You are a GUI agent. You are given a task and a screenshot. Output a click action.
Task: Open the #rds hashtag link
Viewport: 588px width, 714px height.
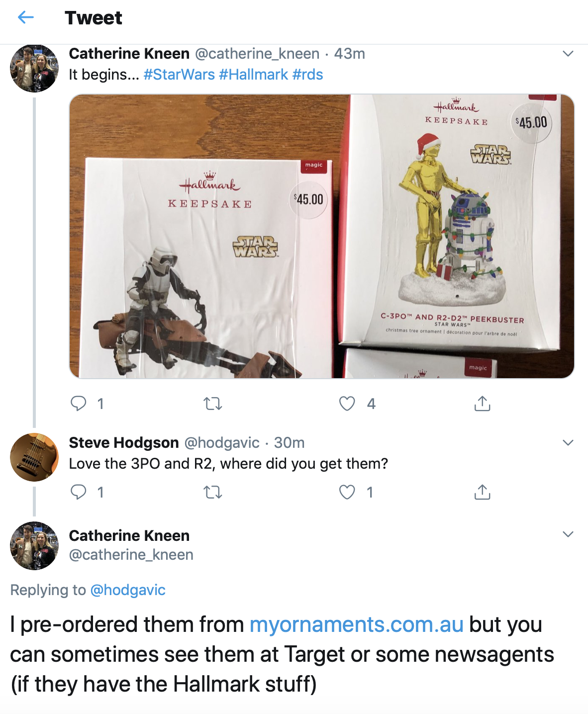pos(308,75)
